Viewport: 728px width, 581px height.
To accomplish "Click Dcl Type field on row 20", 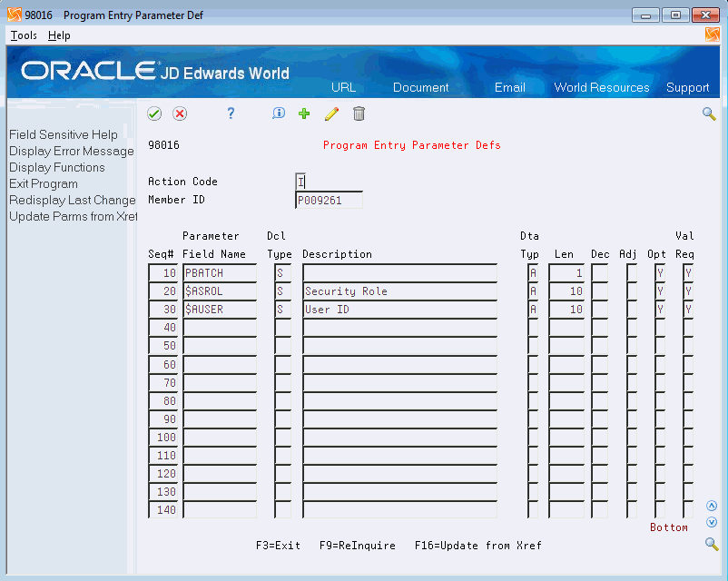I will pos(282,291).
